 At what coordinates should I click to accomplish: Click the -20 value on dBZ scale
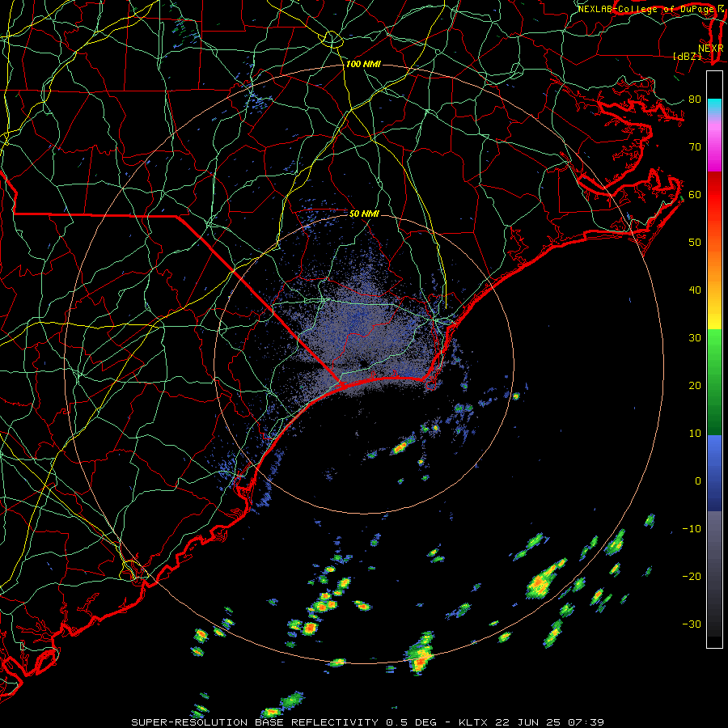692,576
